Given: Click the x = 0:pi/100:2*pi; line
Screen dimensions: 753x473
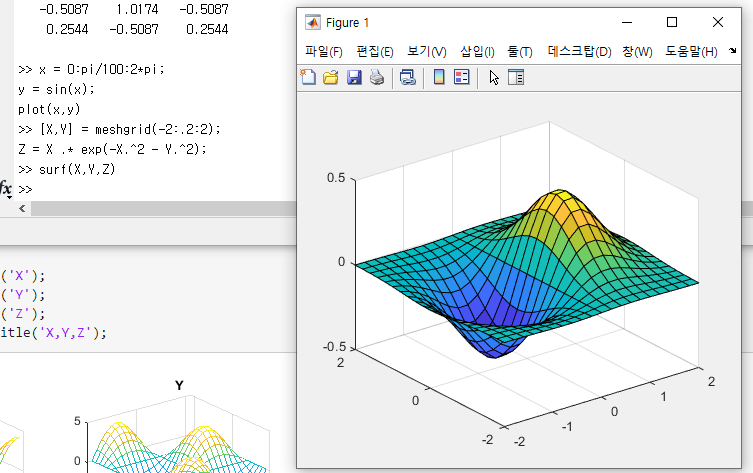Looking at the screenshot, I should click(x=91, y=69).
